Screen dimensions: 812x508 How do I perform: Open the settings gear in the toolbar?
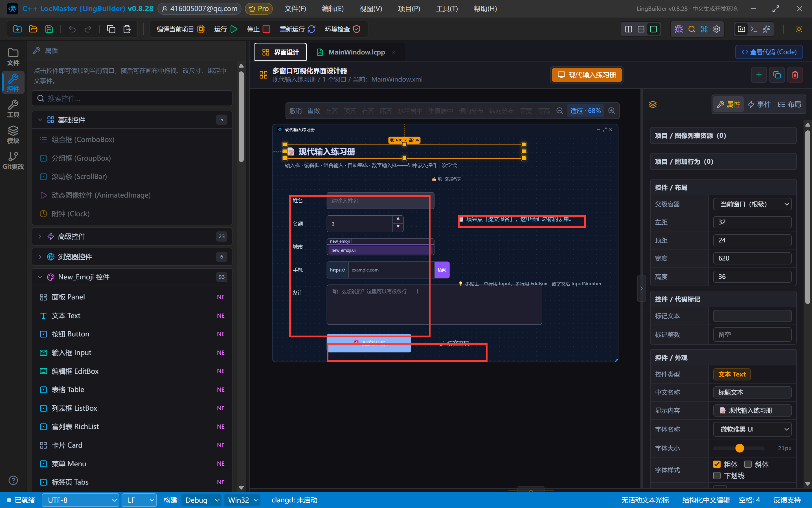click(x=717, y=29)
